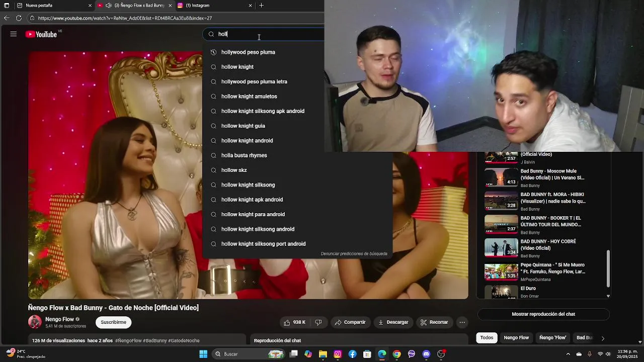
Task: Open File Explorer from the taskbar
Action: point(323,354)
